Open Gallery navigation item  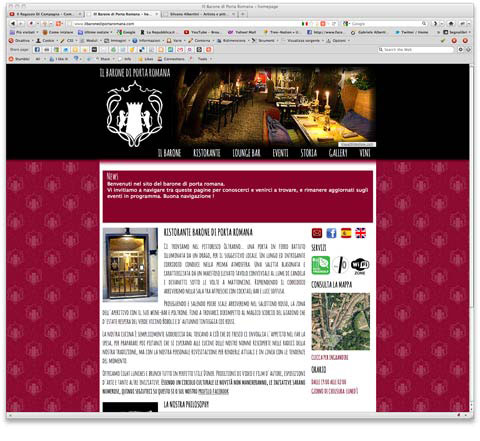pos(338,153)
